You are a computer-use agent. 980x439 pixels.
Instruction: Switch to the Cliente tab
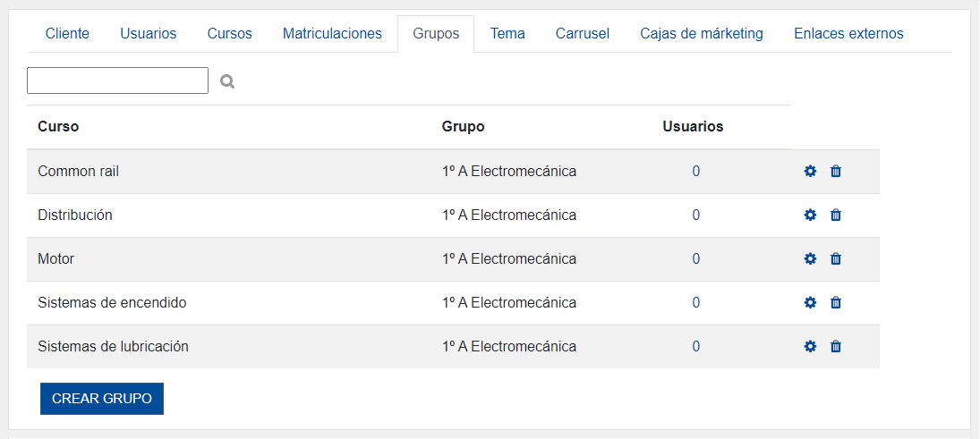click(x=67, y=34)
